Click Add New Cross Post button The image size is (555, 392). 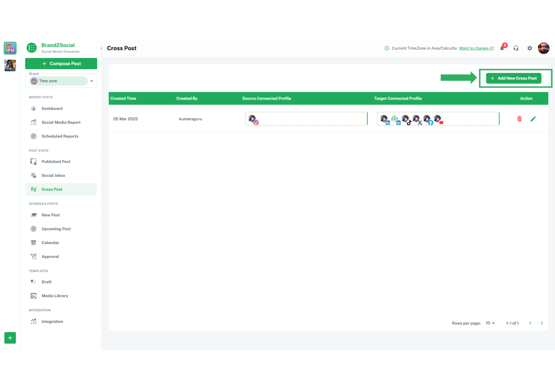click(513, 78)
